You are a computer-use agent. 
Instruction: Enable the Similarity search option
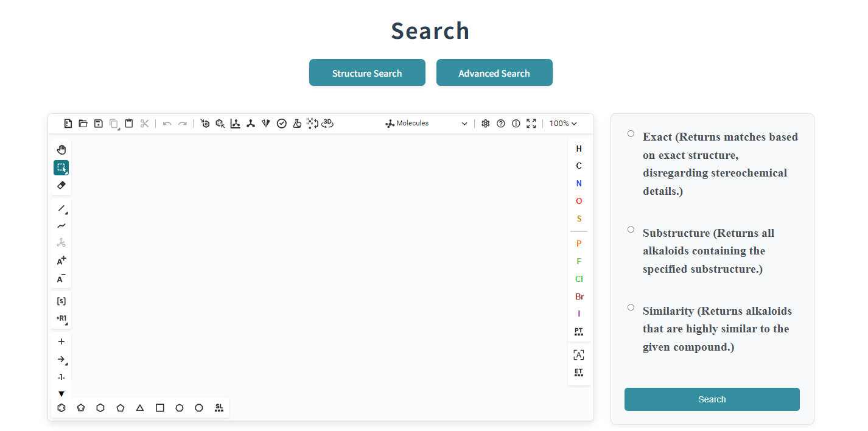point(631,307)
